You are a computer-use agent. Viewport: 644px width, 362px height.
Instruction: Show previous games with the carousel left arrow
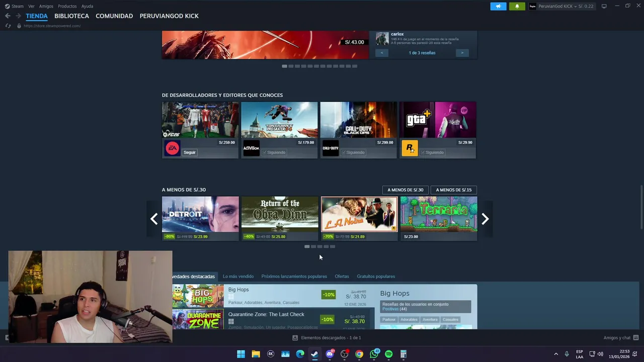154,219
